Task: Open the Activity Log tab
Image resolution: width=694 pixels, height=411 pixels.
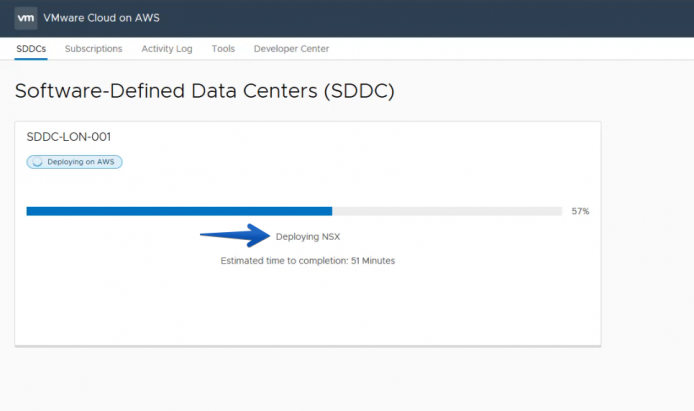Action: pyautogui.click(x=167, y=49)
